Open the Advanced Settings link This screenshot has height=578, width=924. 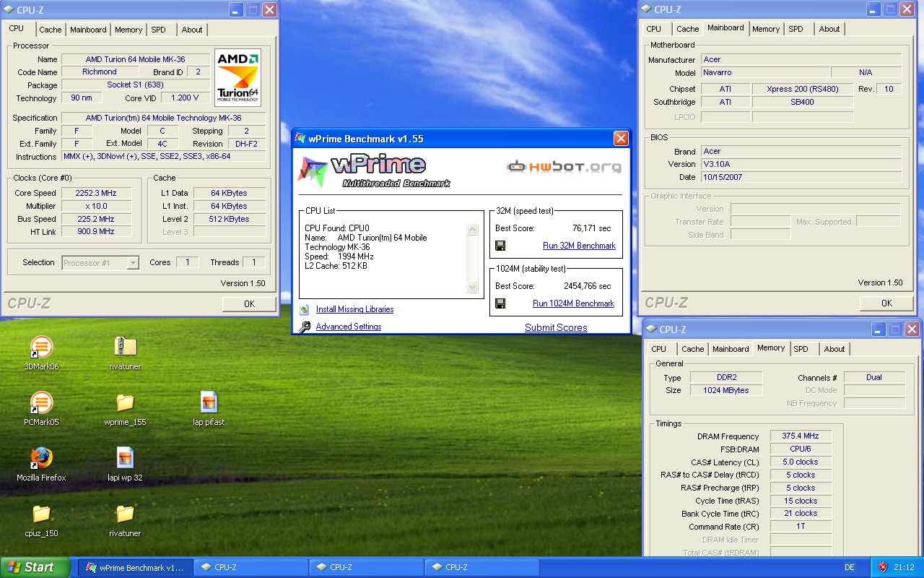click(349, 327)
